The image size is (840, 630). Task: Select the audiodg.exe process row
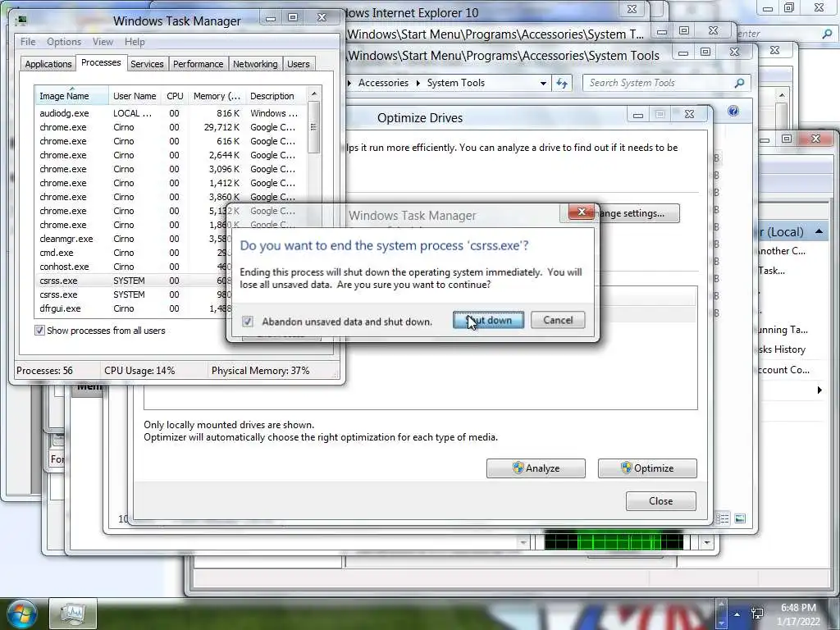coord(171,113)
